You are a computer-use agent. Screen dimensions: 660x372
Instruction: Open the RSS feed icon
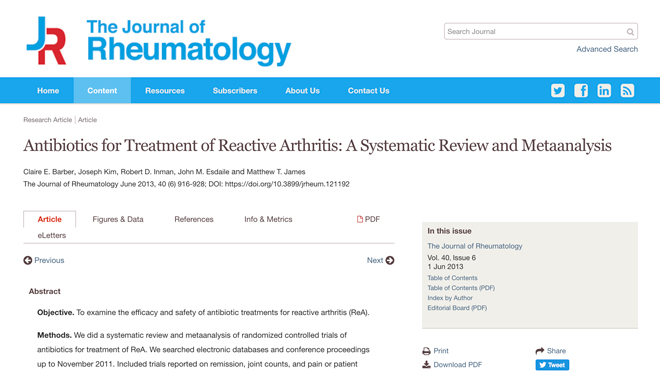pos(627,90)
